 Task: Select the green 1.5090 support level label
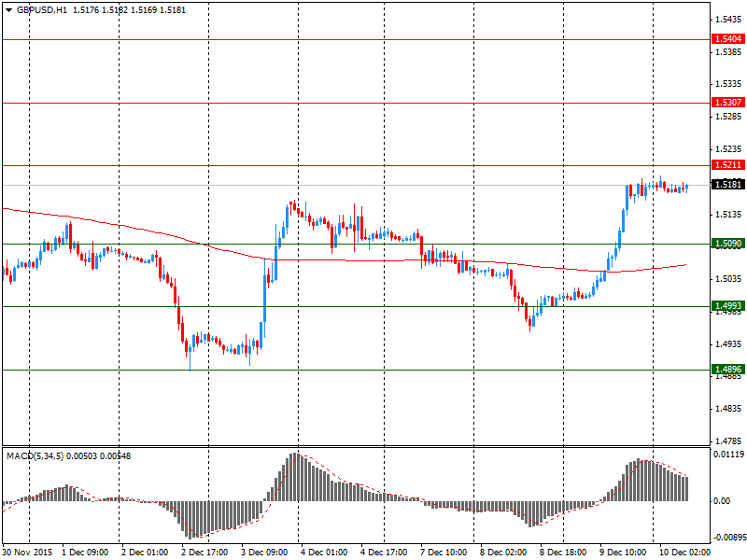pyautogui.click(x=728, y=244)
